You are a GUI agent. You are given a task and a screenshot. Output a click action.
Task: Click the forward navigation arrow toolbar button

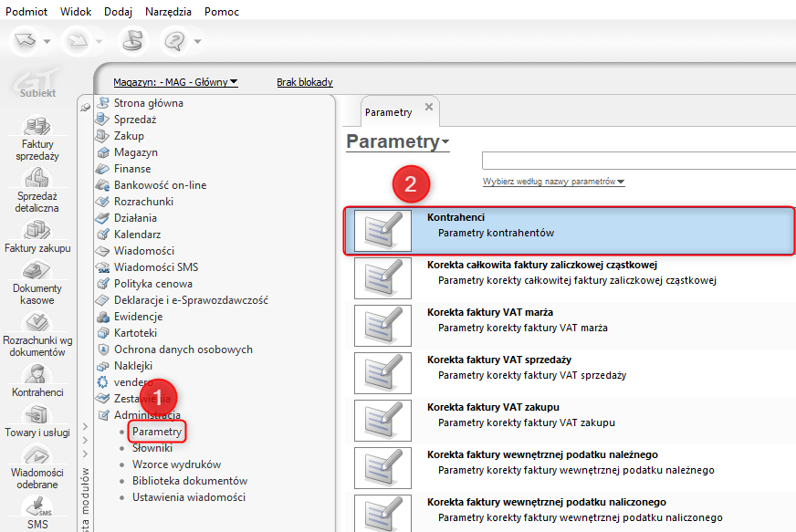(x=78, y=41)
